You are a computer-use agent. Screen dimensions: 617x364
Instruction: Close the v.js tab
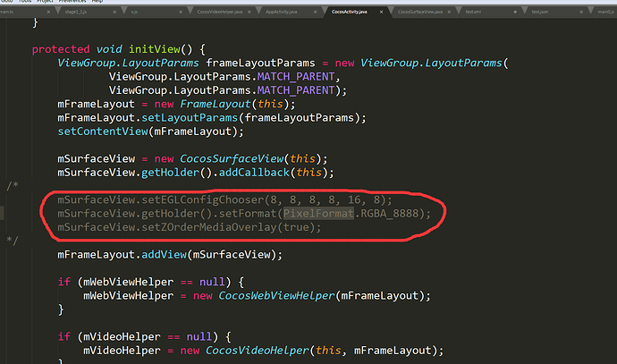coord(181,13)
